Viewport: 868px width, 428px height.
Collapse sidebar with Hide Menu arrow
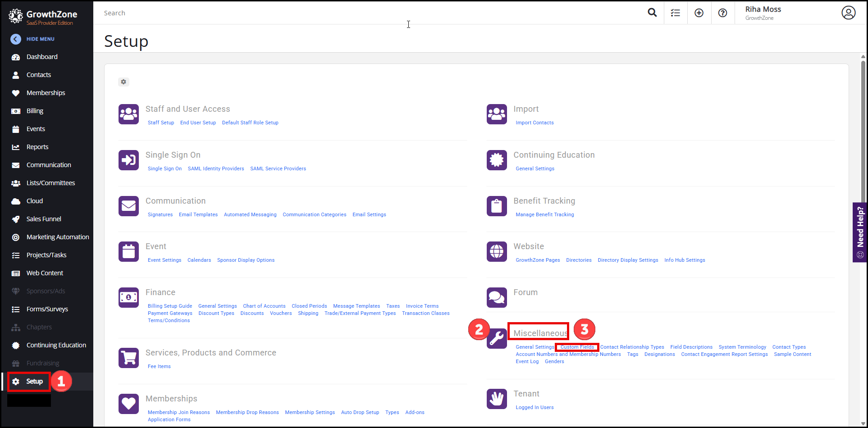[16, 39]
